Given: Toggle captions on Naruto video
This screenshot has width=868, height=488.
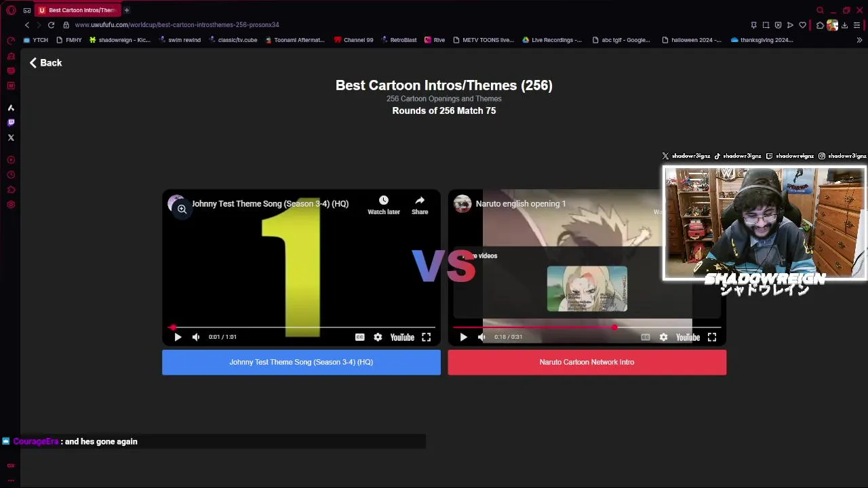Looking at the screenshot, I should (x=645, y=337).
